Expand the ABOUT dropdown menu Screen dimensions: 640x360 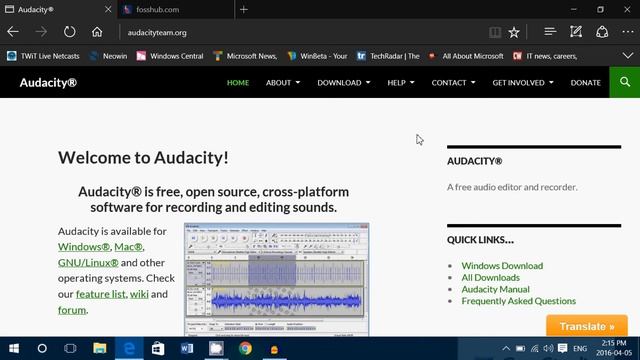(x=283, y=82)
